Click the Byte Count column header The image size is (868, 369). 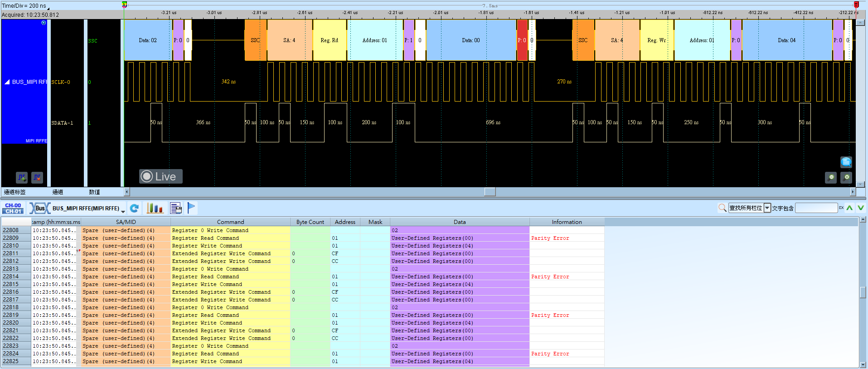pos(310,222)
